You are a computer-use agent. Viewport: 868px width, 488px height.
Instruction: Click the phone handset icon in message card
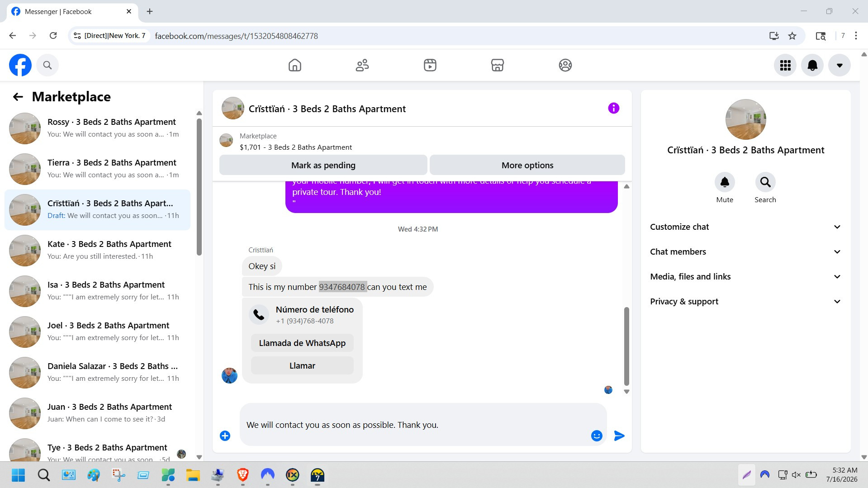pos(259,315)
